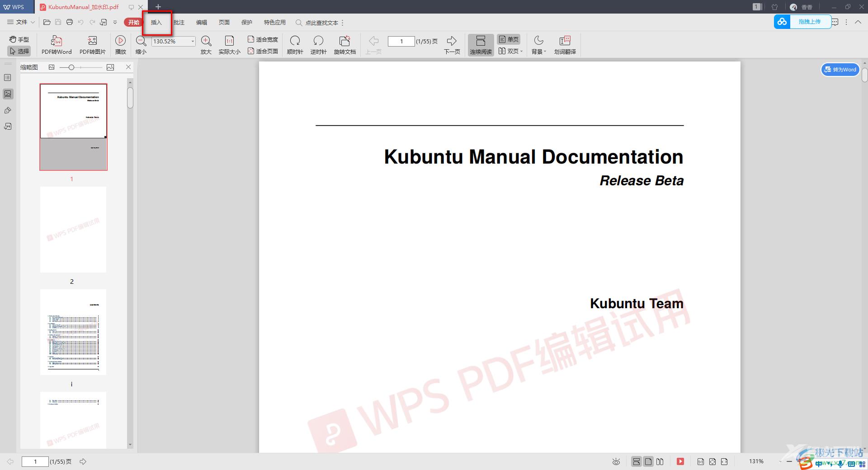
Task: Convert PDF to Word from the toolbar
Action: pos(57,45)
